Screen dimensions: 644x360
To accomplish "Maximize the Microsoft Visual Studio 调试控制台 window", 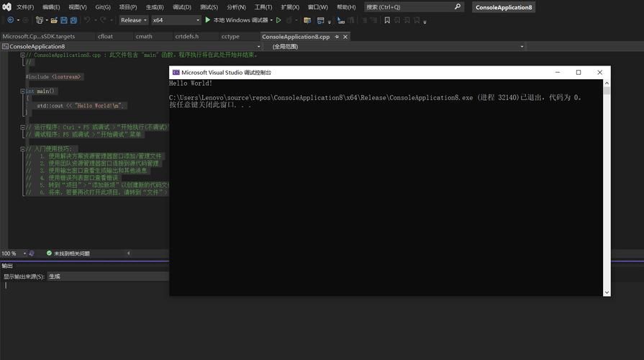I will click(579, 72).
